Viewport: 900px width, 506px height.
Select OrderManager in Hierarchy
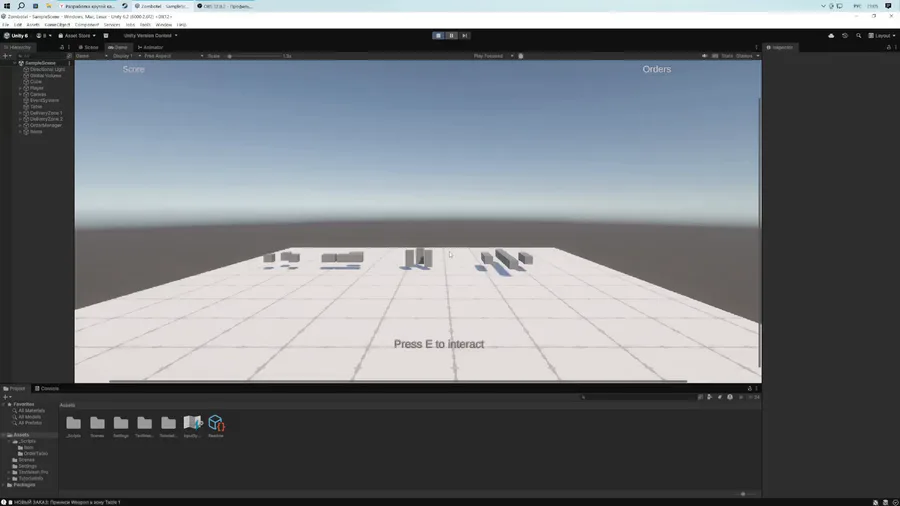[45, 126]
